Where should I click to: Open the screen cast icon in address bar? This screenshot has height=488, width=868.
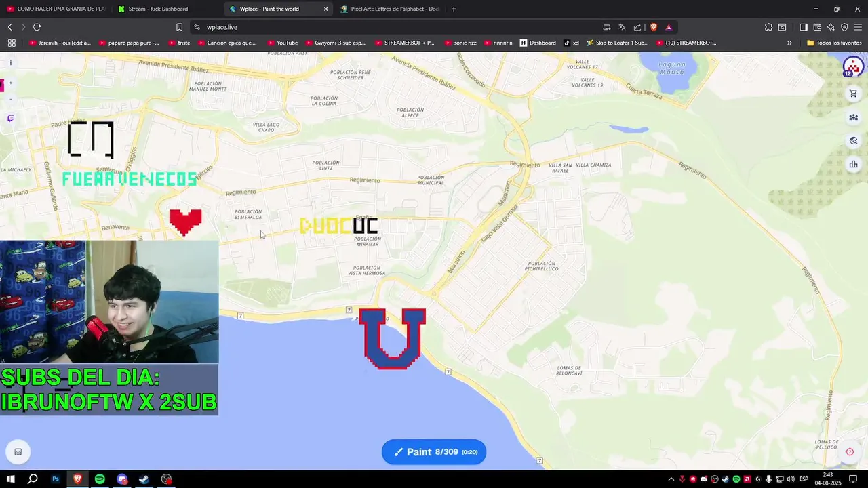607,27
